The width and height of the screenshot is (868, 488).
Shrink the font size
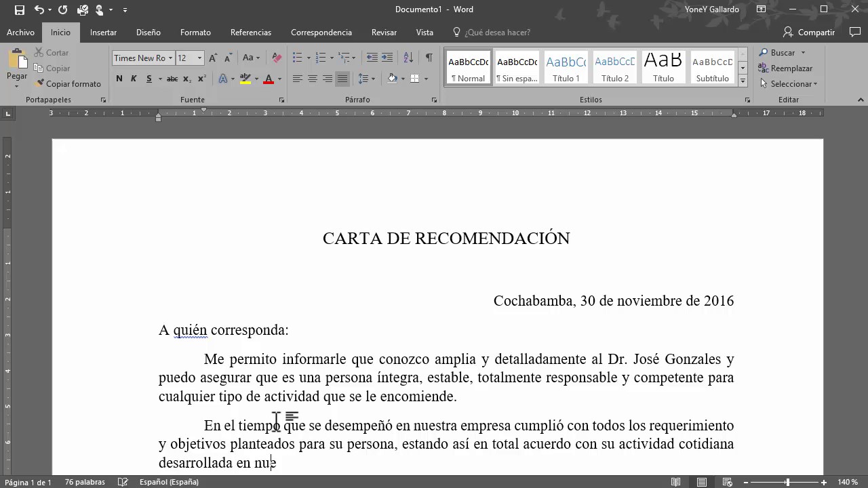coord(229,58)
